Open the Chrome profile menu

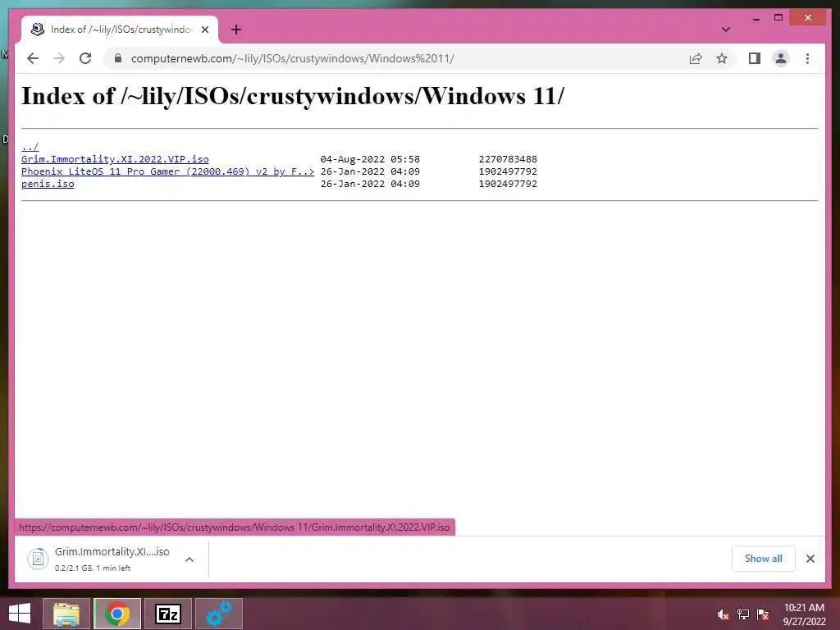(x=781, y=58)
